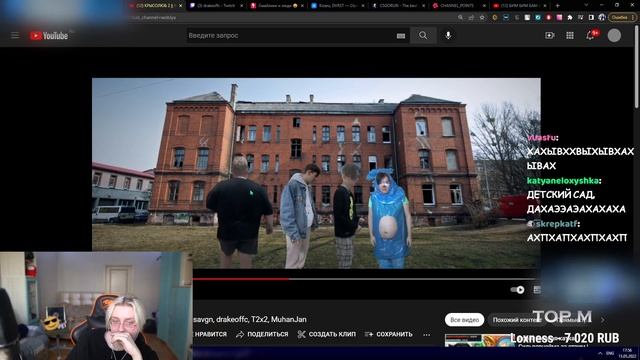The image size is (640, 360).
Task: Switch to the last YouTube tab
Action: click(x=519, y=6)
